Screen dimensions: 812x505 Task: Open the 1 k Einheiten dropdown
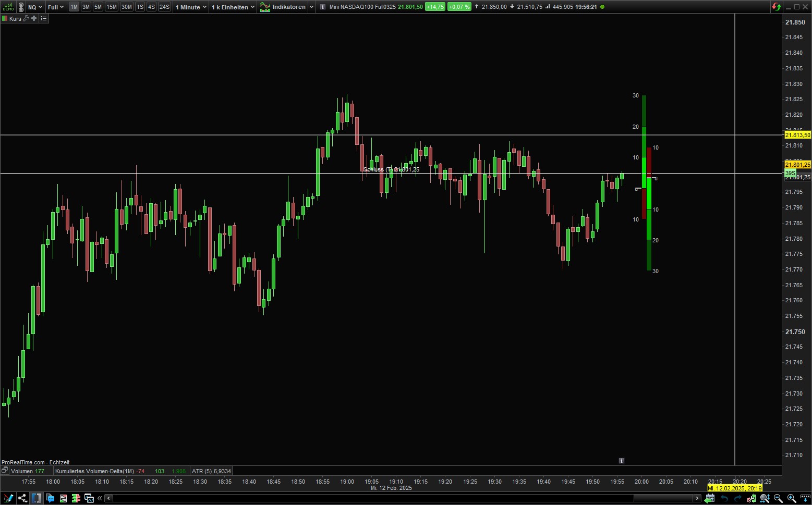pyautogui.click(x=233, y=7)
